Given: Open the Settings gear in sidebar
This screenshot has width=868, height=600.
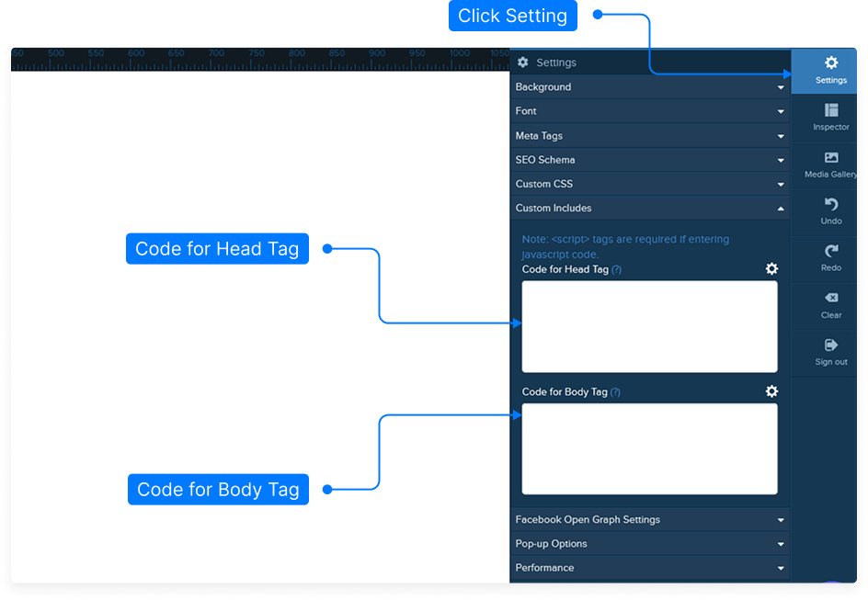Looking at the screenshot, I should [x=830, y=64].
